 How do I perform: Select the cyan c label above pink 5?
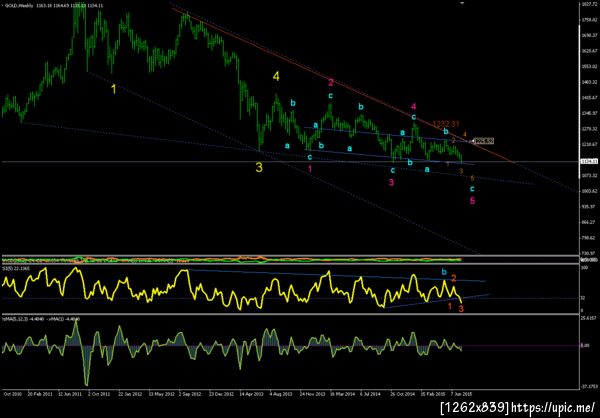pos(473,189)
